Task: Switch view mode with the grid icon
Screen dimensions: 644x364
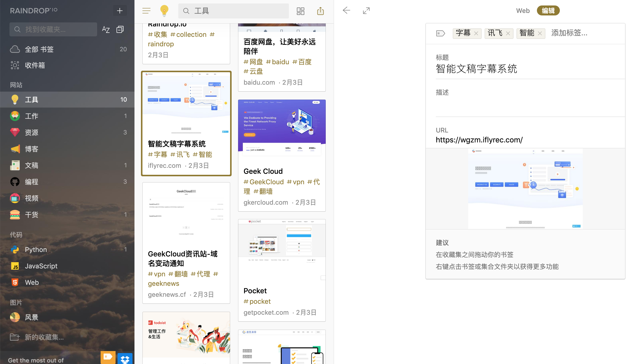Action: click(x=301, y=11)
